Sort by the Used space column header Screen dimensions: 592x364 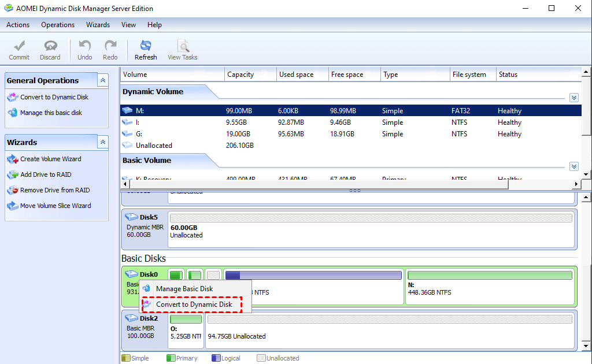[302, 75]
